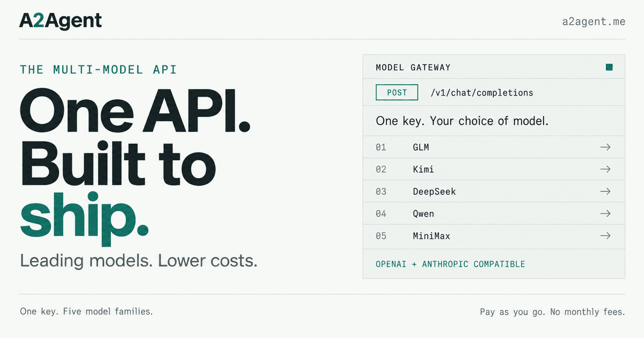This screenshot has width=644, height=338.
Task: Click the POST method badge
Action: click(397, 92)
